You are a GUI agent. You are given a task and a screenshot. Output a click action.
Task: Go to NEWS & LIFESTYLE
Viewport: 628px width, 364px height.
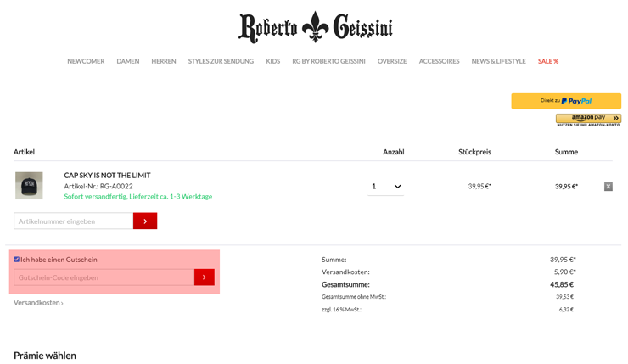[x=498, y=61]
